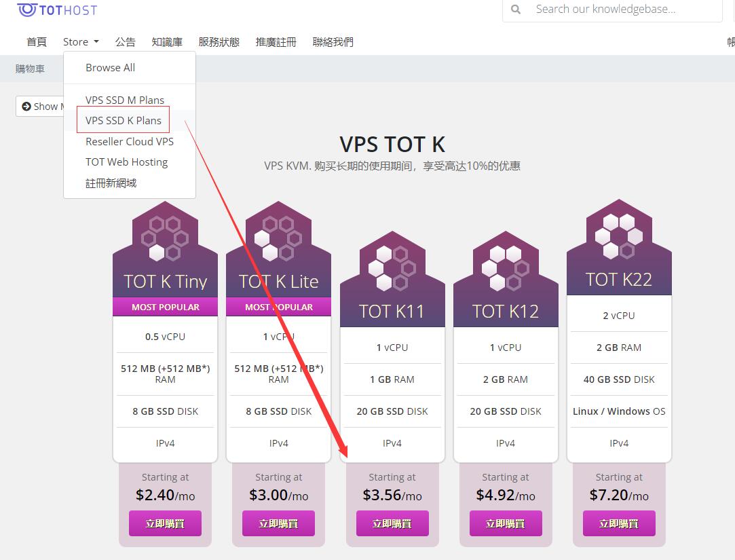Click the TOT K22 hexagon icon
This screenshot has width=735, height=560.
point(619,236)
